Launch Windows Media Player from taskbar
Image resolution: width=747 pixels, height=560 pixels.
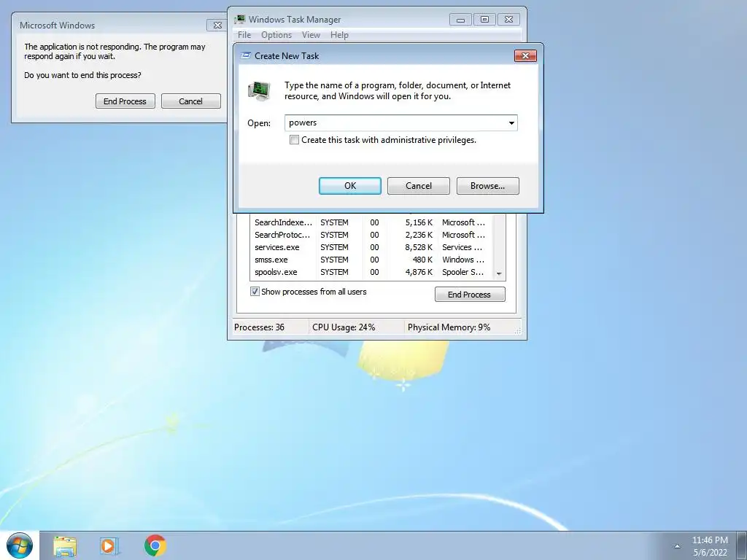tap(109, 545)
